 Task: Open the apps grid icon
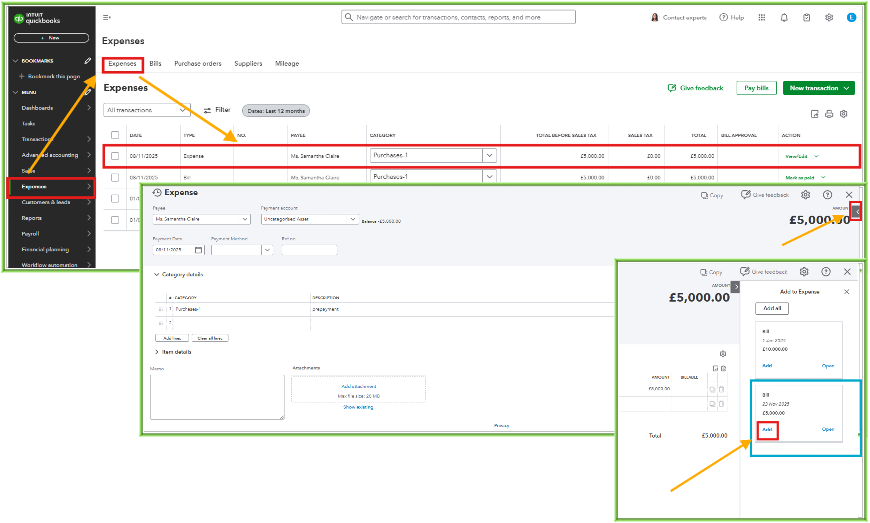click(762, 17)
